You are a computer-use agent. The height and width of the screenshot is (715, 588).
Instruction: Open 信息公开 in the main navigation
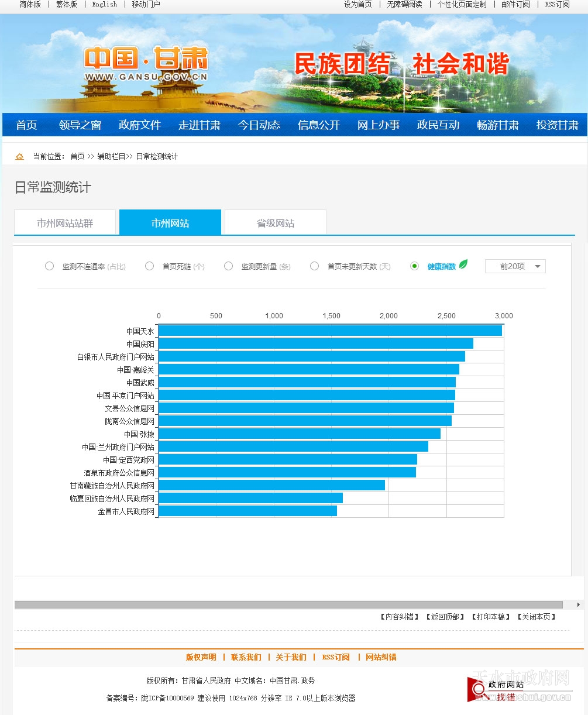[319, 125]
